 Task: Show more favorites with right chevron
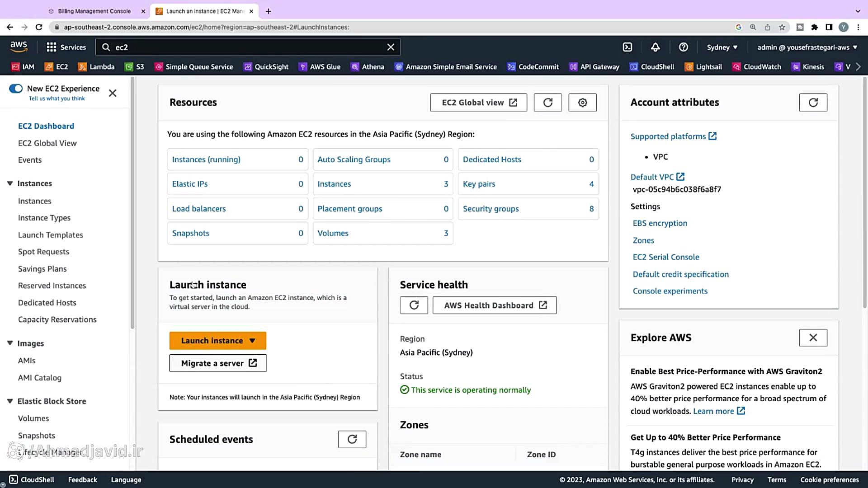pyautogui.click(x=859, y=67)
